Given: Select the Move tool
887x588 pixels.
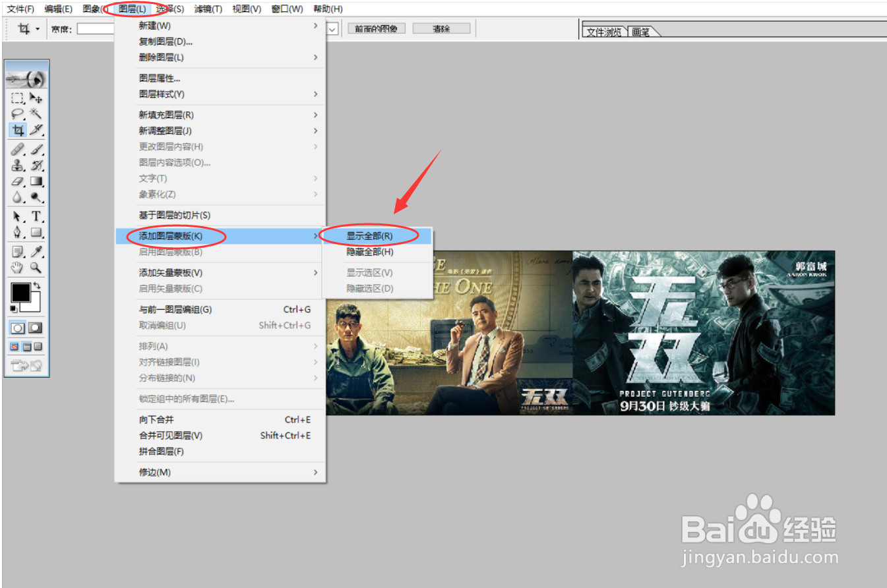Looking at the screenshot, I should (x=36, y=98).
